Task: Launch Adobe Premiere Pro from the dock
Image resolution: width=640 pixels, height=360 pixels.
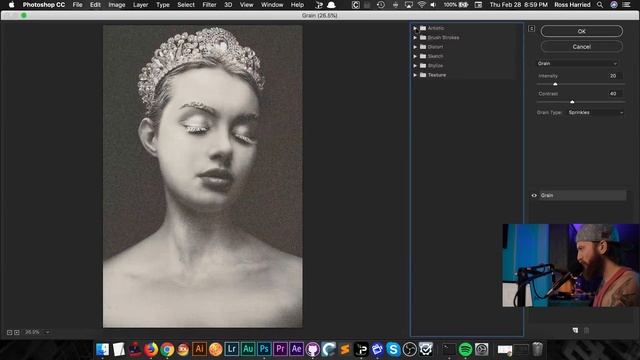Action: [x=280, y=349]
